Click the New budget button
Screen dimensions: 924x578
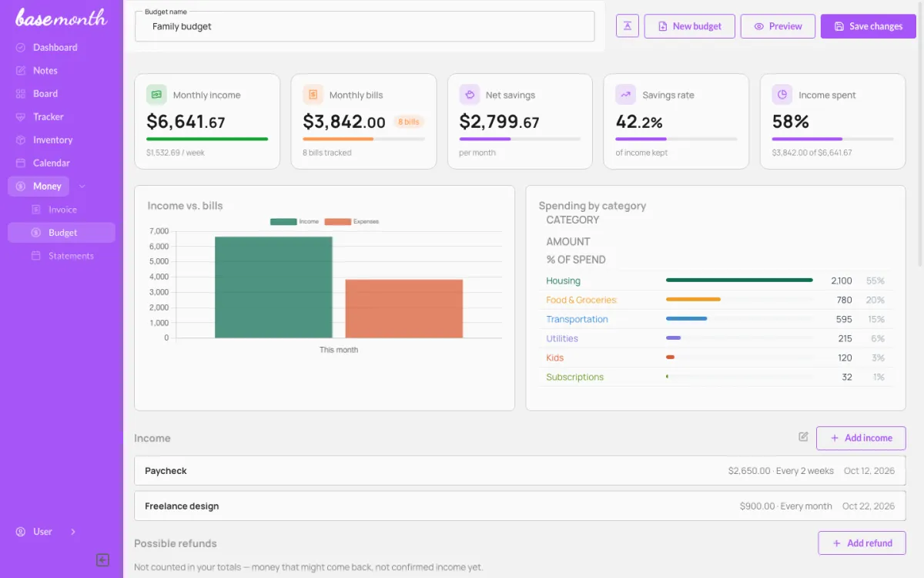pos(689,26)
